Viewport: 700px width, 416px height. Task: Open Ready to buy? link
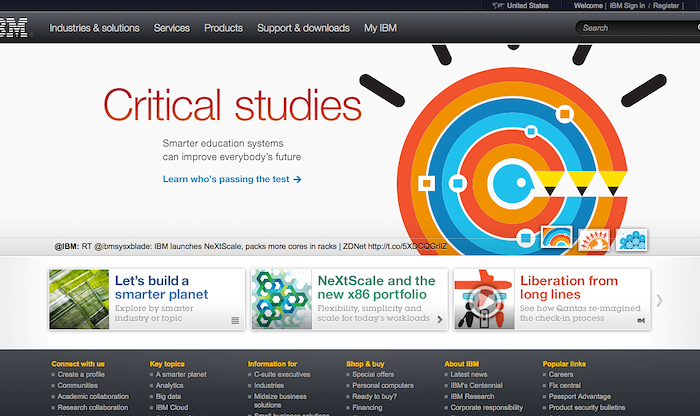375,396
